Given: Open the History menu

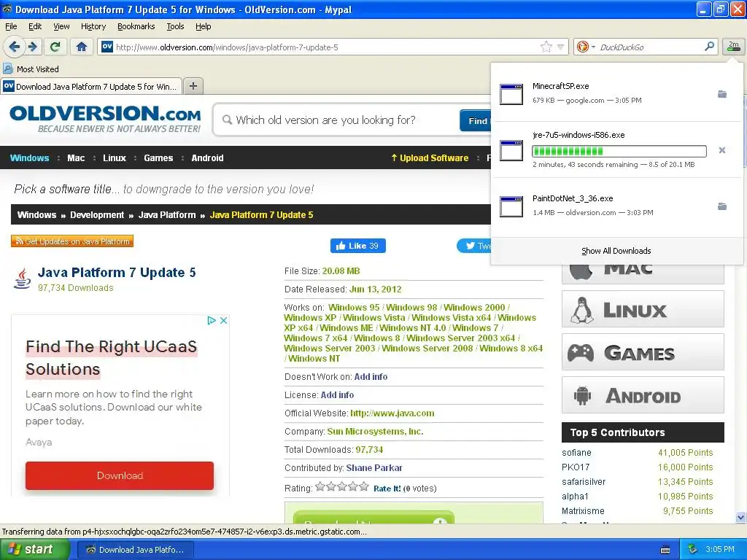Looking at the screenshot, I should (93, 26).
